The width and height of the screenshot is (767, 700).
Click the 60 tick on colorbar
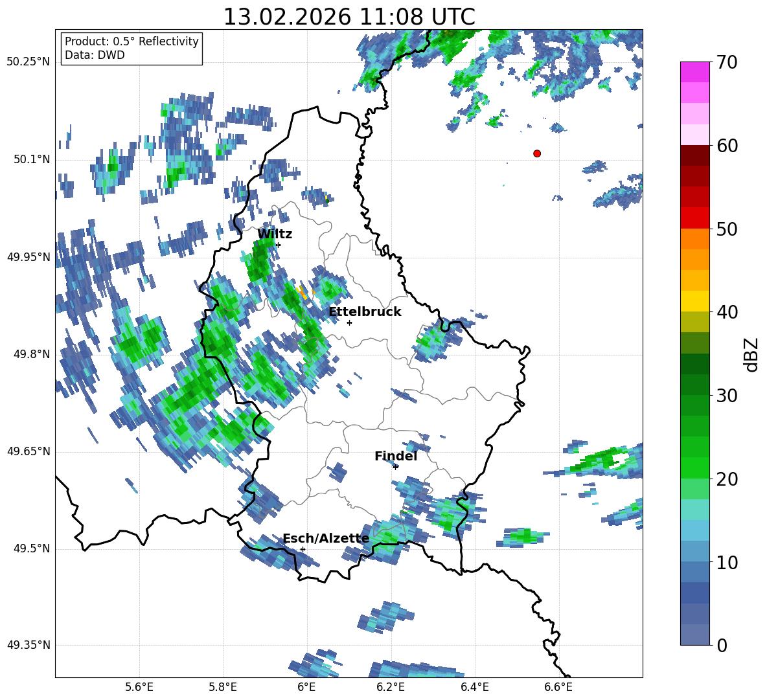coord(727,146)
